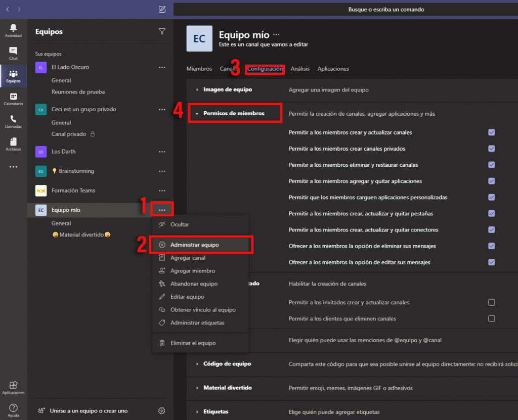Viewport: 518px width, 420px height.
Task: Open Chat in the left sidebar
Action: coord(13,53)
